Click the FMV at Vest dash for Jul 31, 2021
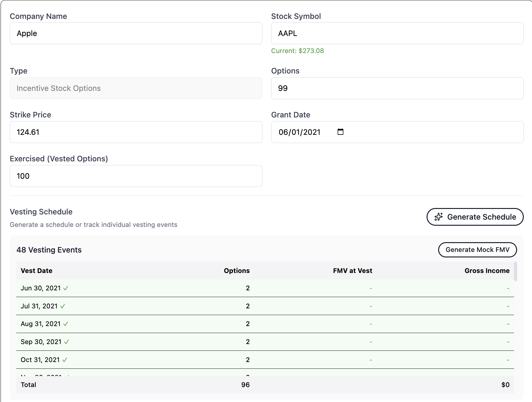Image resolution: width=532 pixels, height=402 pixels. tap(371, 306)
